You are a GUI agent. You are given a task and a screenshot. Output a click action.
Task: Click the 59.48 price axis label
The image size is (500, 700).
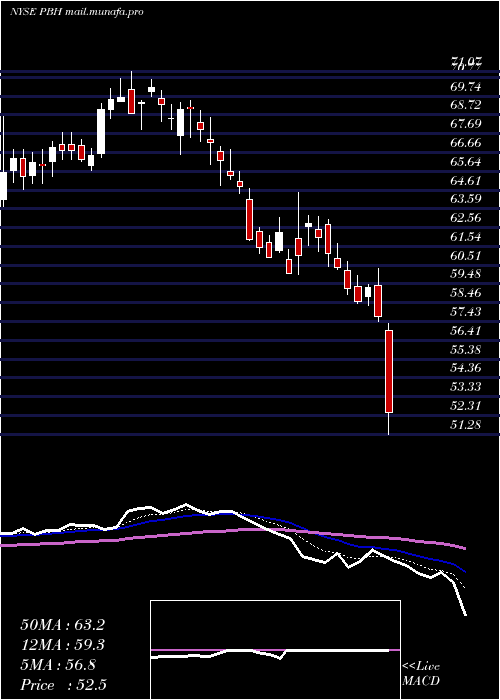pyautogui.click(x=466, y=274)
